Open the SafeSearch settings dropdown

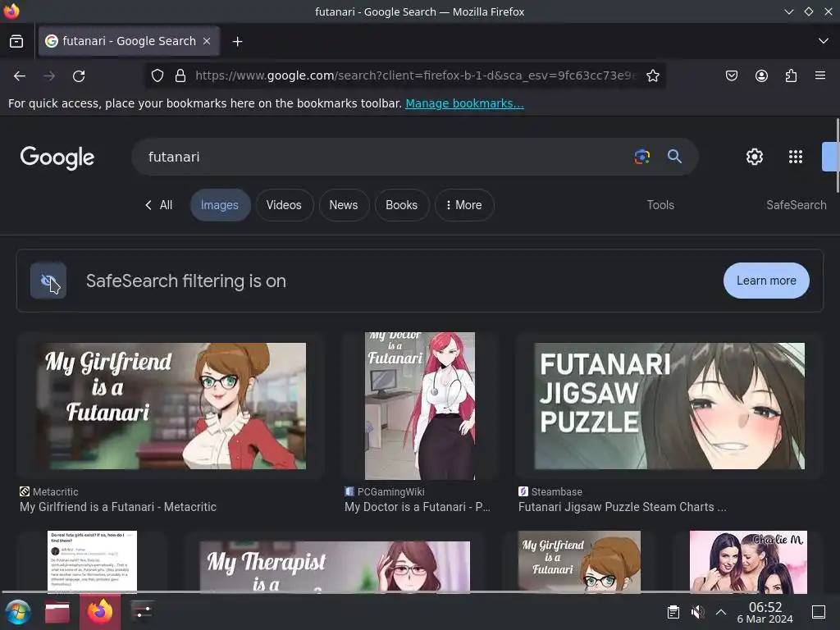click(x=796, y=205)
